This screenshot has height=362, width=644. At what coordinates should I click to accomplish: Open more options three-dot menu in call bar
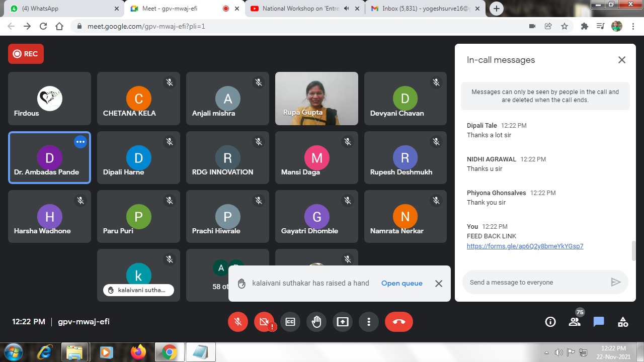(369, 322)
